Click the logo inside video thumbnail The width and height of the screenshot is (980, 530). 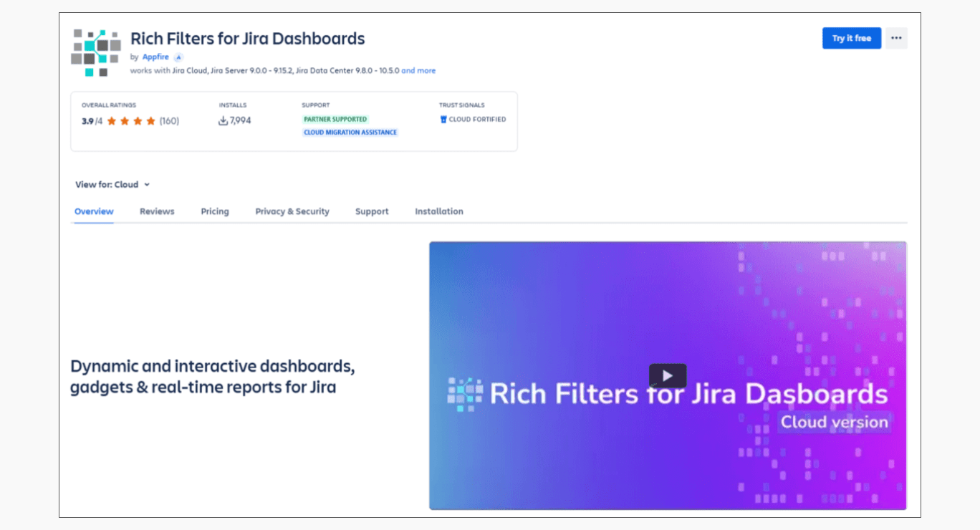[x=465, y=395]
